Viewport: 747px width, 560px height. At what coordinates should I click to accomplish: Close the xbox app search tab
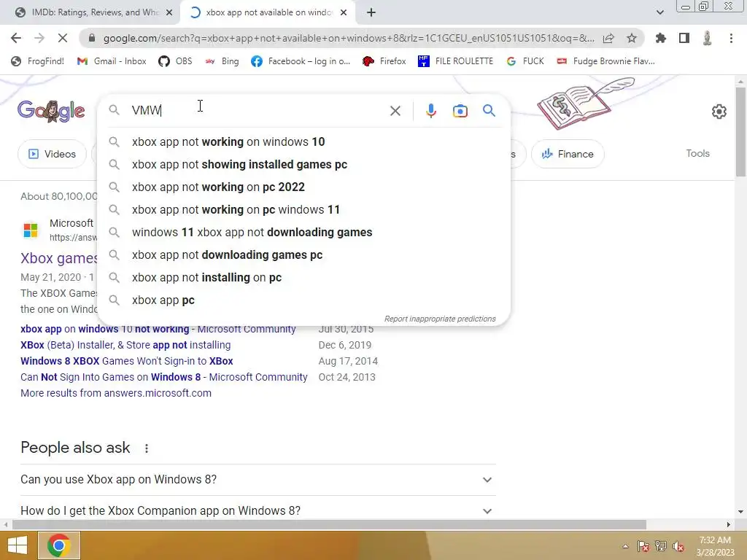pos(344,12)
